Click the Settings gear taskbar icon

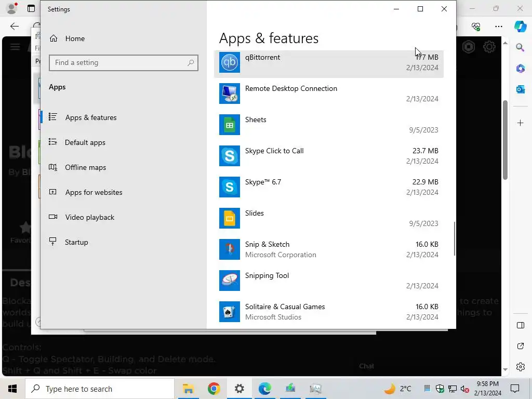click(239, 389)
